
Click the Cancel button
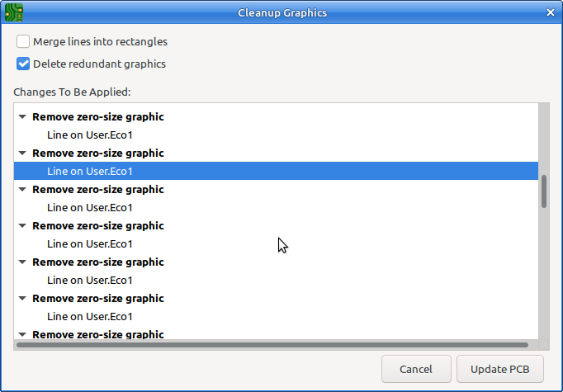tap(416, 369)
